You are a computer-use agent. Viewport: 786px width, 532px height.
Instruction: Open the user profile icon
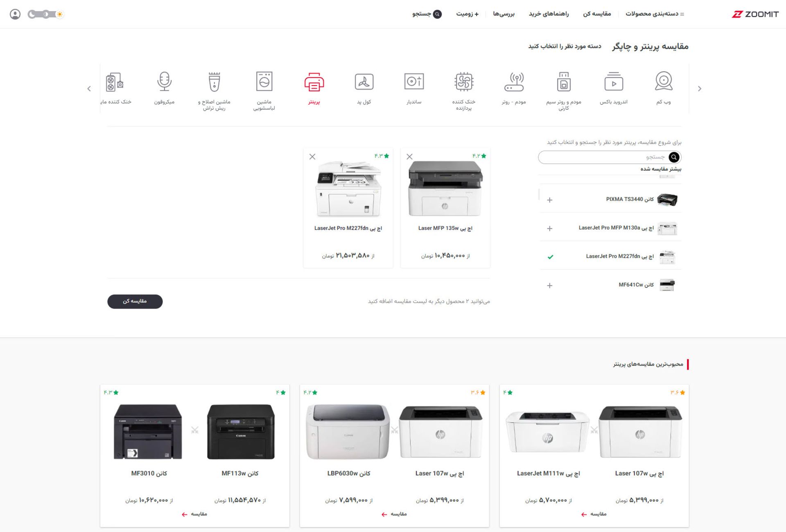coord(15,14)
